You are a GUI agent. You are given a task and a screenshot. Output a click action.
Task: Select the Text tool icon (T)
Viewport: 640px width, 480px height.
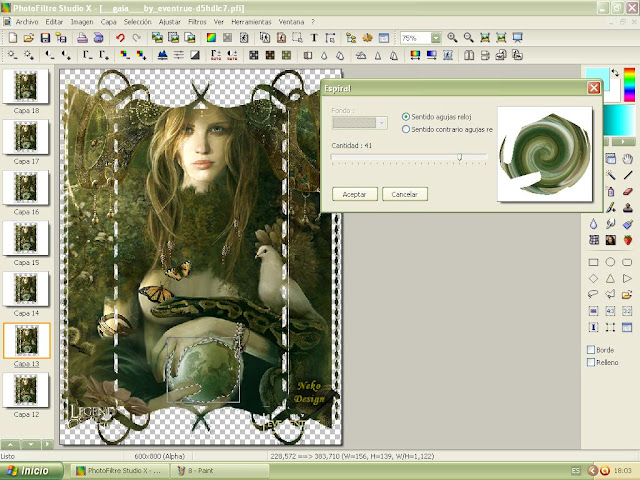tap(314, 38)
